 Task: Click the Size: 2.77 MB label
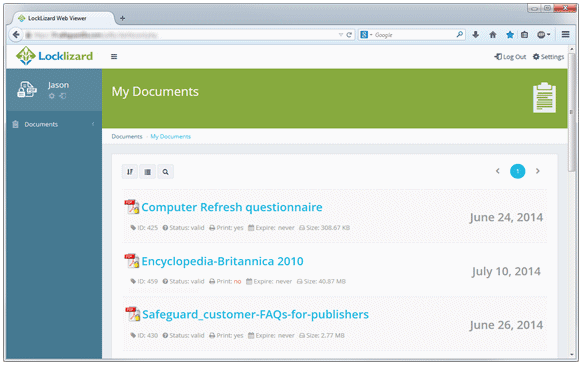pos(322,335)
